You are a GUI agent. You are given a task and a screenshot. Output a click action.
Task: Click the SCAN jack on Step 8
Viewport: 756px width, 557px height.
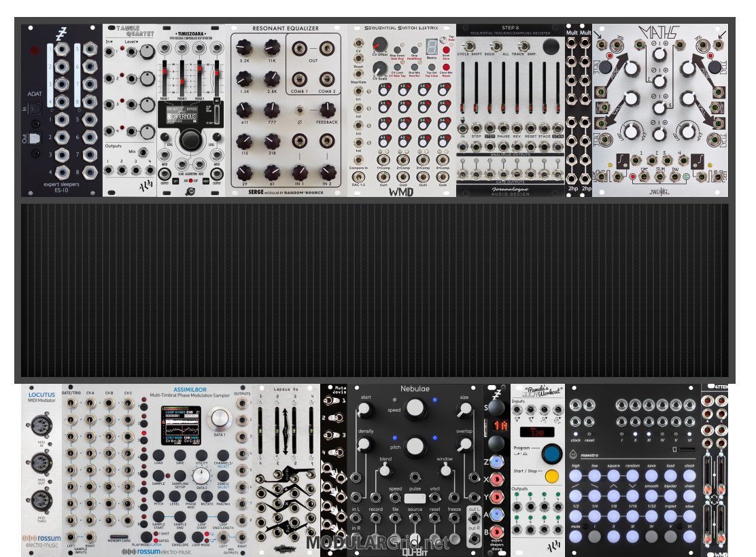click(x=558, y=128)
